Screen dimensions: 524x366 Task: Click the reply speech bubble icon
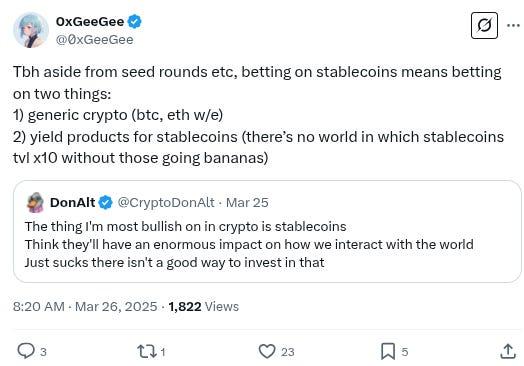pos(26,351)
